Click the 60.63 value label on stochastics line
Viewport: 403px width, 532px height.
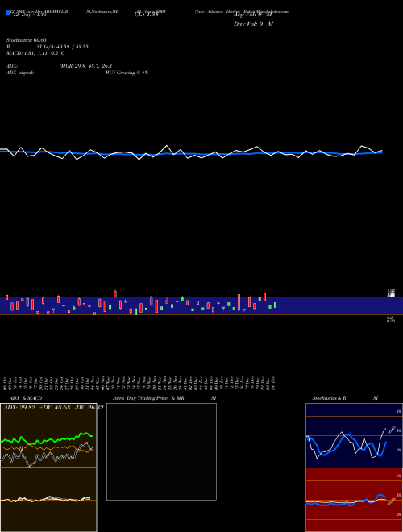point(391,430)
